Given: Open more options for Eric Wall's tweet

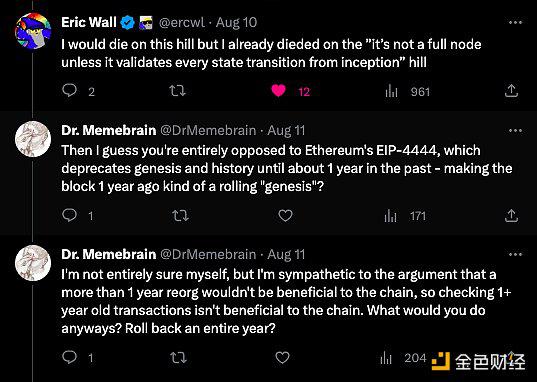Looking at the screenshot, I should pyautogui.click(x=515, y=23).
